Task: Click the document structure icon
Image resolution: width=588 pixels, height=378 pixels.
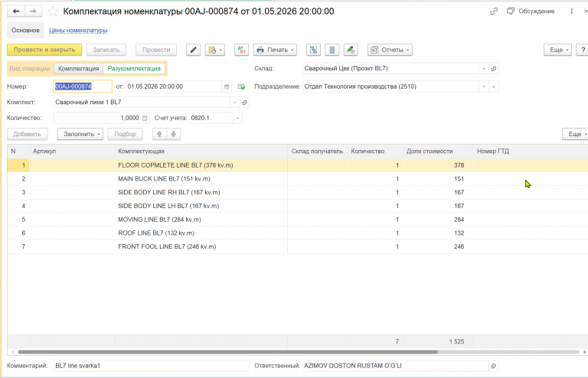Action: coord(313,50)
